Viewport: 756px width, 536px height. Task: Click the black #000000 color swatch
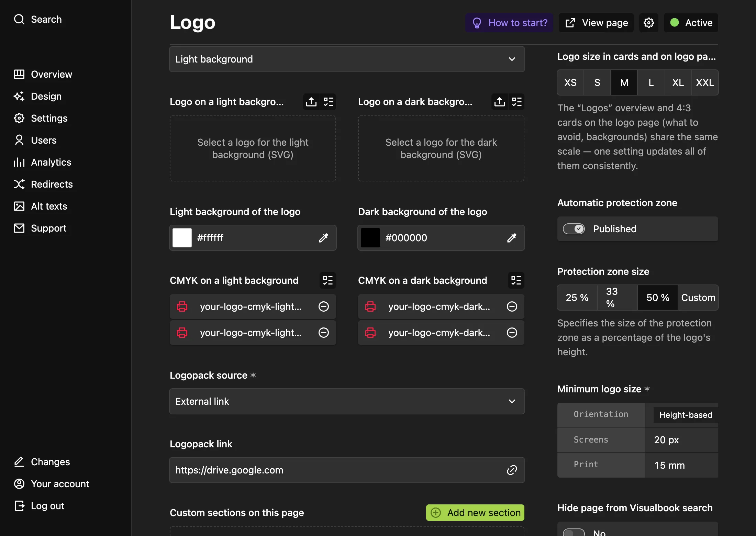click(370, 238)
